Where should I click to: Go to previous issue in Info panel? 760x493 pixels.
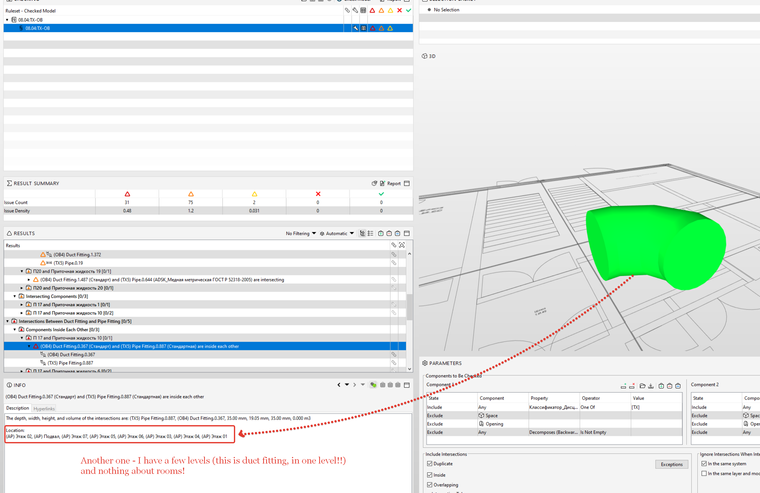[339, 385]
